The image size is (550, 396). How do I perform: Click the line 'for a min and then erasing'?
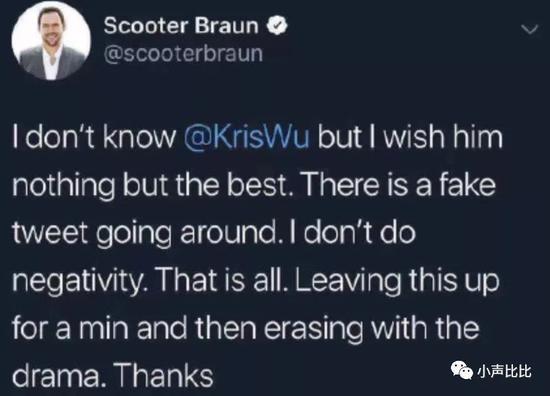point(187,328)
